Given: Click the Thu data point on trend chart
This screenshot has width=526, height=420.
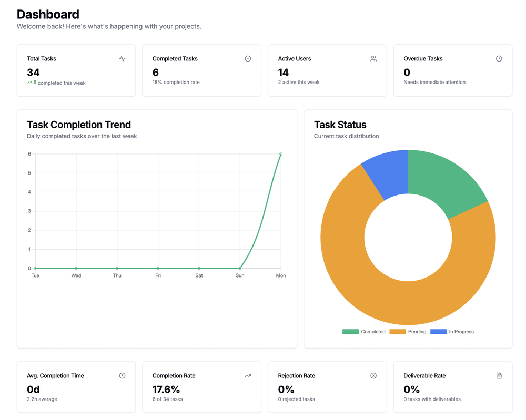Looking at the screenshot, I should (117, 268).
